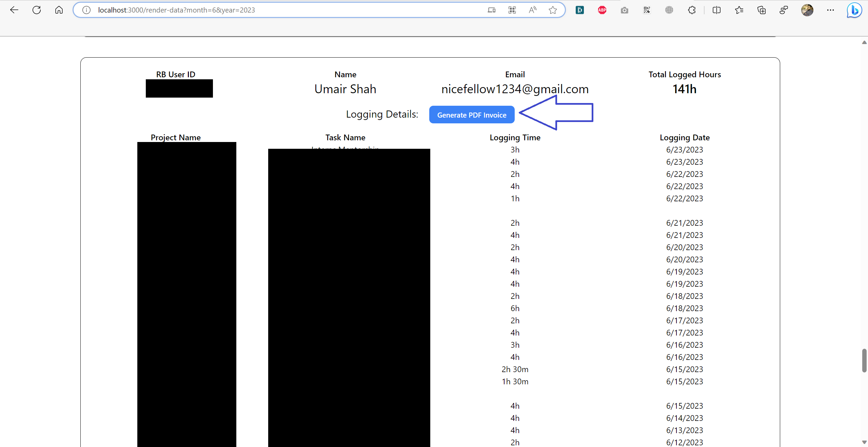The height and width of the screenshot is (447, 868).
Task: Reload the render-data page
Action: pyautogui.click(x=37, y=10)
